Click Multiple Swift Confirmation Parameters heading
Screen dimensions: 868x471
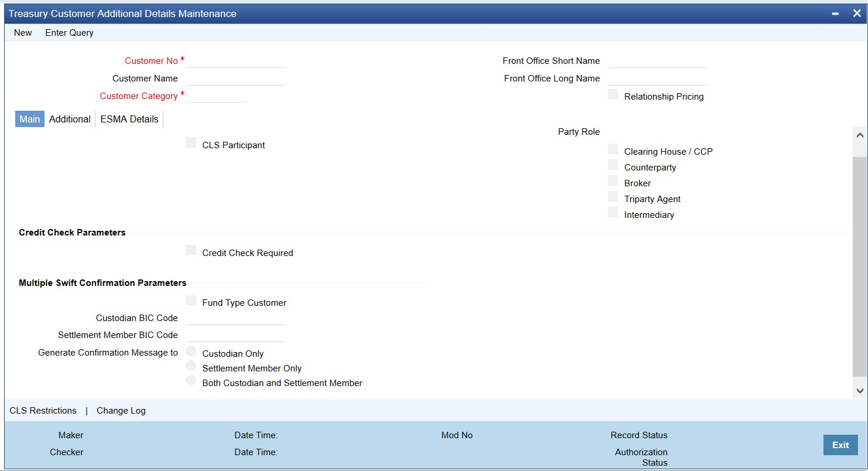pyautogui.click(x=102, y=283)
